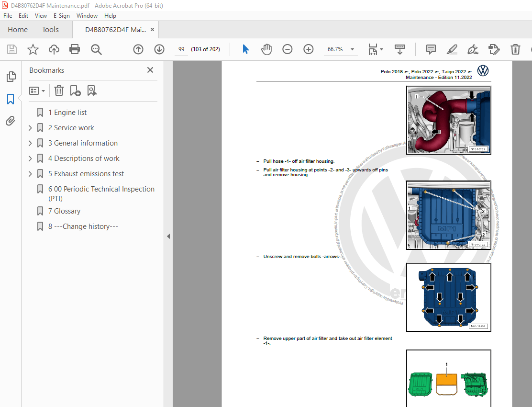532x407 pixels.
Task: Open the Page Thumbnails panel
Action: [11, 77]
